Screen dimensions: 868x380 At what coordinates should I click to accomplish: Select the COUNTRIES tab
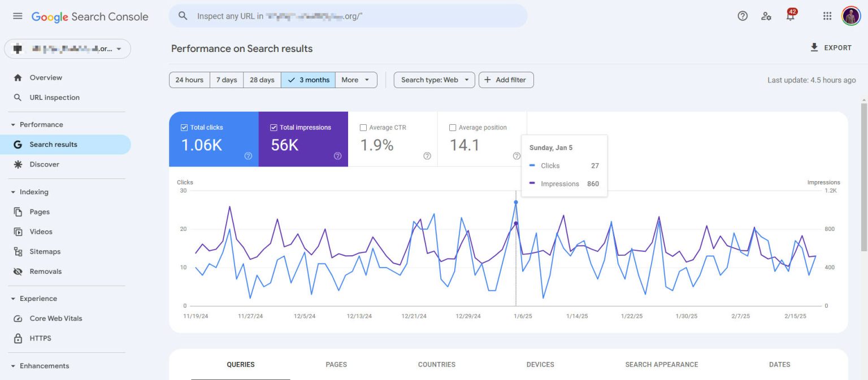(437, 364)
